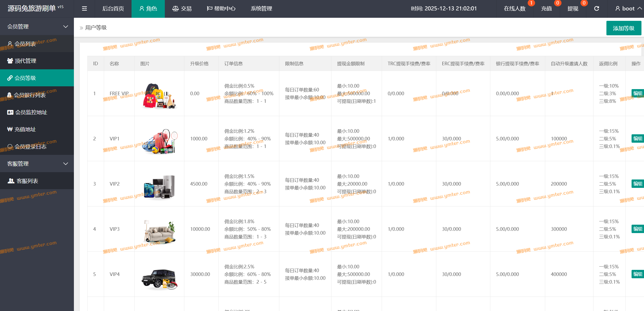Click the page refresh icon in top bar
644x311 pixels.
point(597,9)
